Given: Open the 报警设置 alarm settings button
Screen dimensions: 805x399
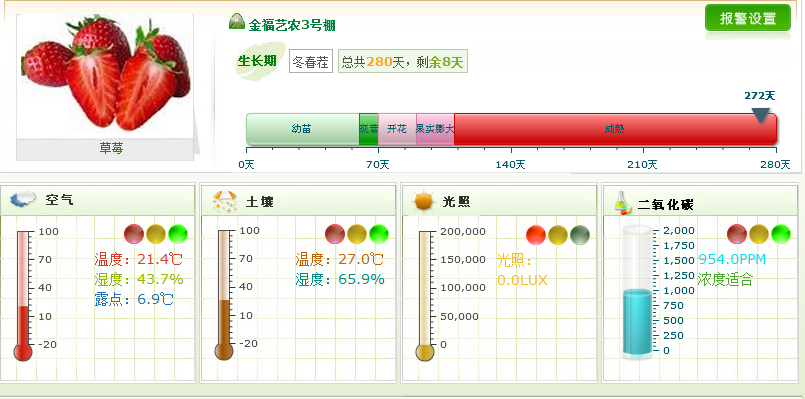Looking at the screenshot, I should 748,18.
